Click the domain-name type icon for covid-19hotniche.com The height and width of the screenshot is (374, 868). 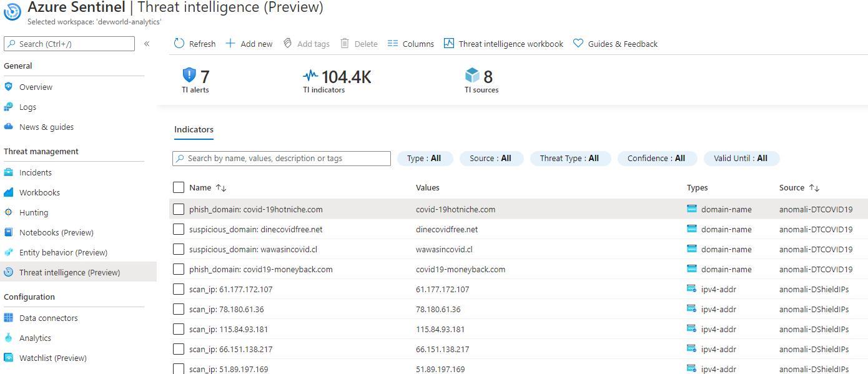[691, 209]
